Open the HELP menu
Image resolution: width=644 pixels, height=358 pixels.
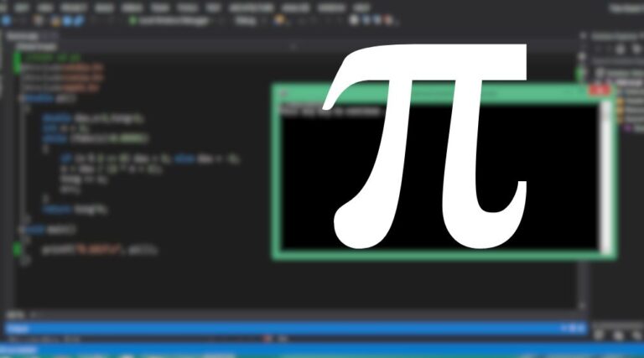point(361,6)
